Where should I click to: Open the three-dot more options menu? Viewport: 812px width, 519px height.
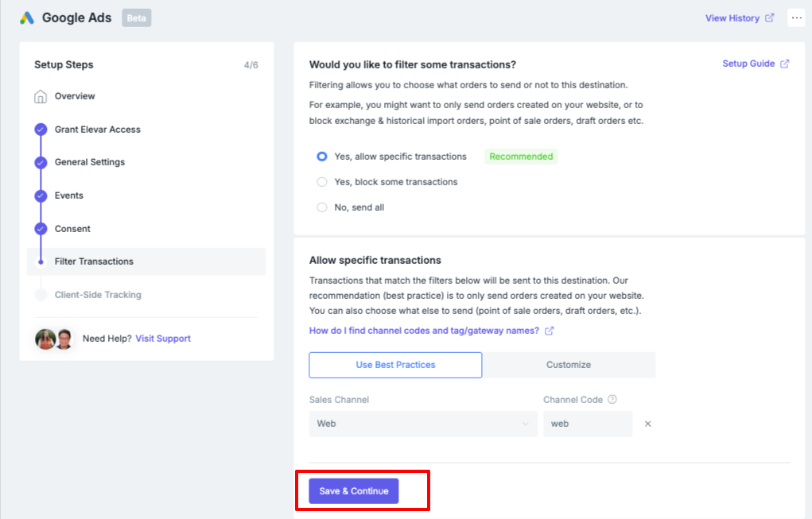[x=796, y=18]
